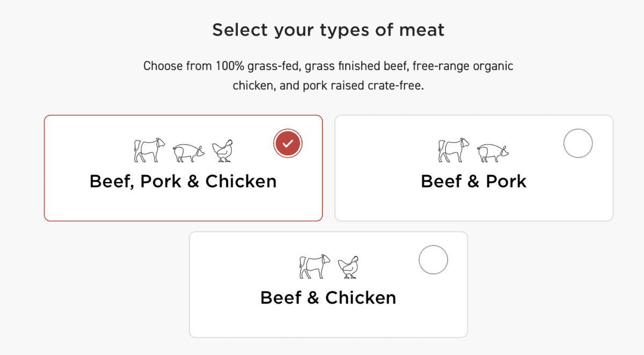Viewport: 644px width, 355px height.
Task: Click blank area below Beef & Chicken text
Action: click(328, 322)
